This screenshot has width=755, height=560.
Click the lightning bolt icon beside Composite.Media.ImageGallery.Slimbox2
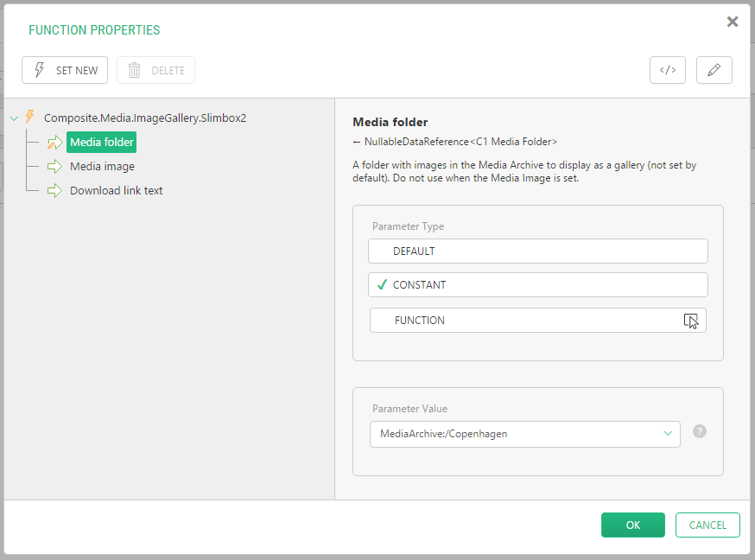pyautogui.click(x=30, y=118)
